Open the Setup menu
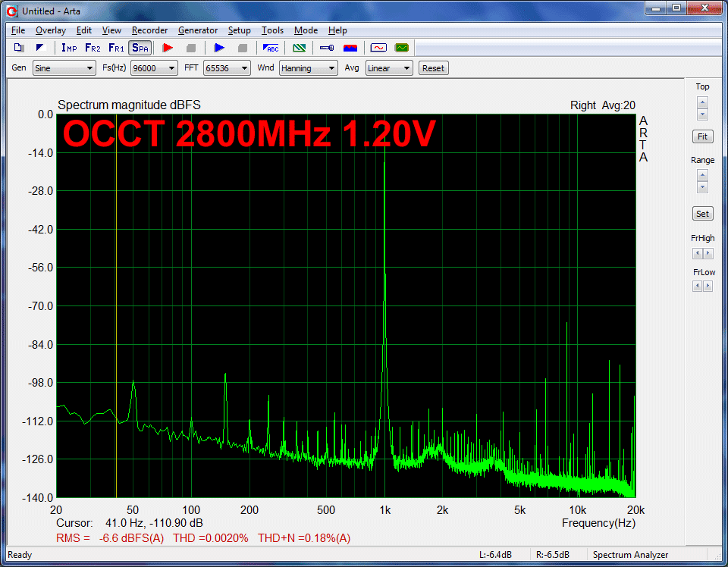Viewport: 728px width, 567px height. click(239, 30)
